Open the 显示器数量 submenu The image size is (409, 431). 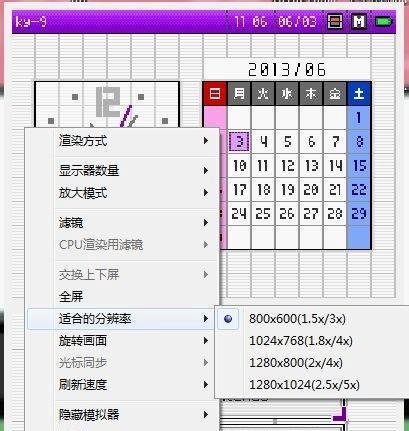[123, 170]
